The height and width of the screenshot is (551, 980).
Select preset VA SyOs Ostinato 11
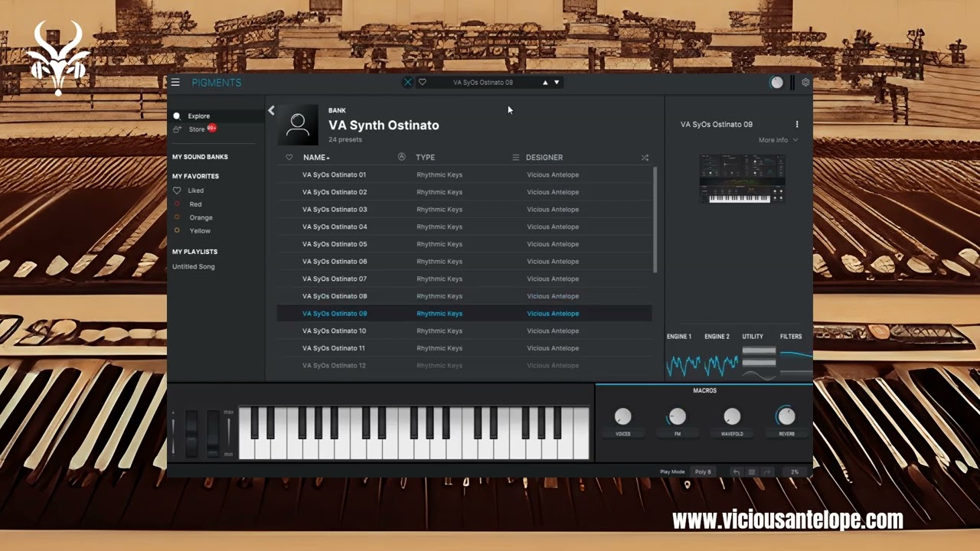pyautogui.click(x=465, y=348)
